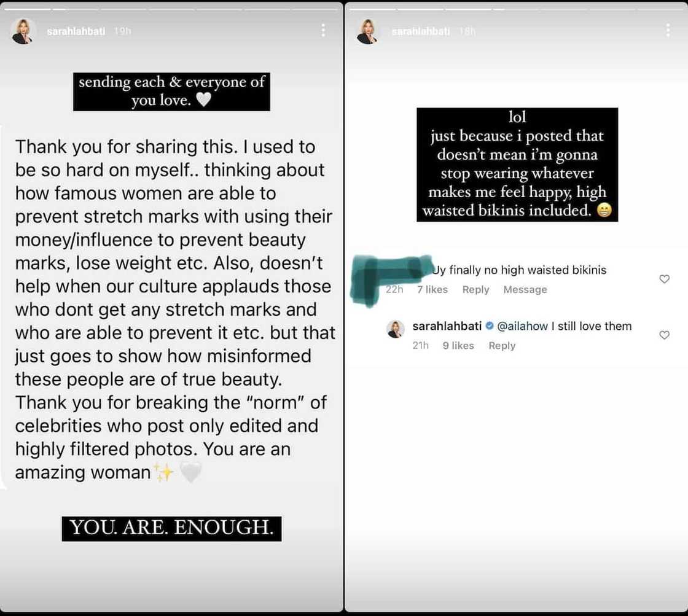Open sarahlahbati's profile picture on right story
The image size is (688, 616).
pyautogui.click(x=367, y=31)
